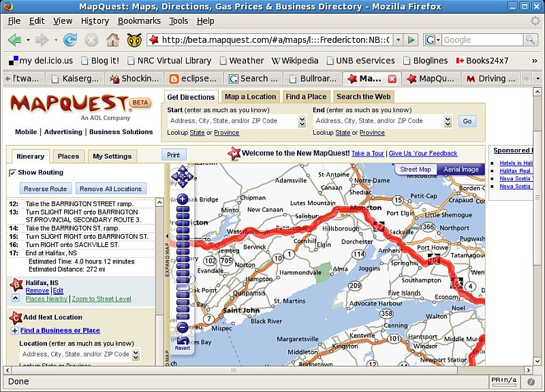
Task: Select the Map a Location tab
Action: [x=250, y=97]
